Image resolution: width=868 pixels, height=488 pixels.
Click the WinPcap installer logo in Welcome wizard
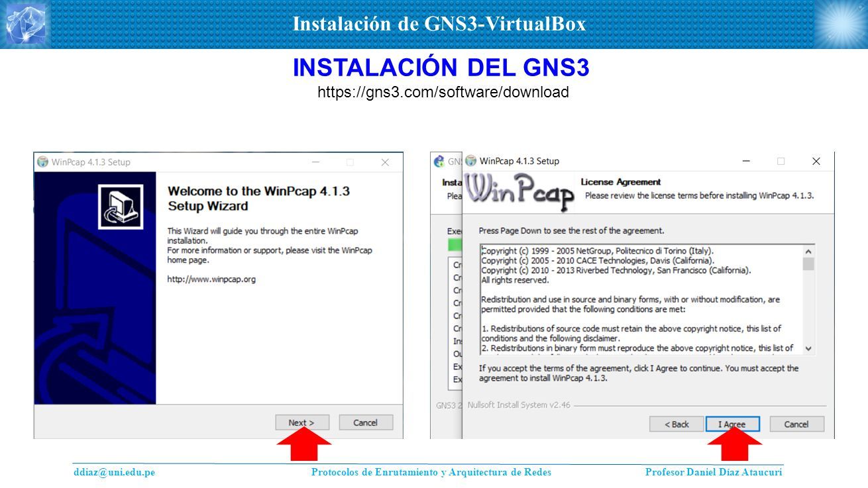click(120, 207)
